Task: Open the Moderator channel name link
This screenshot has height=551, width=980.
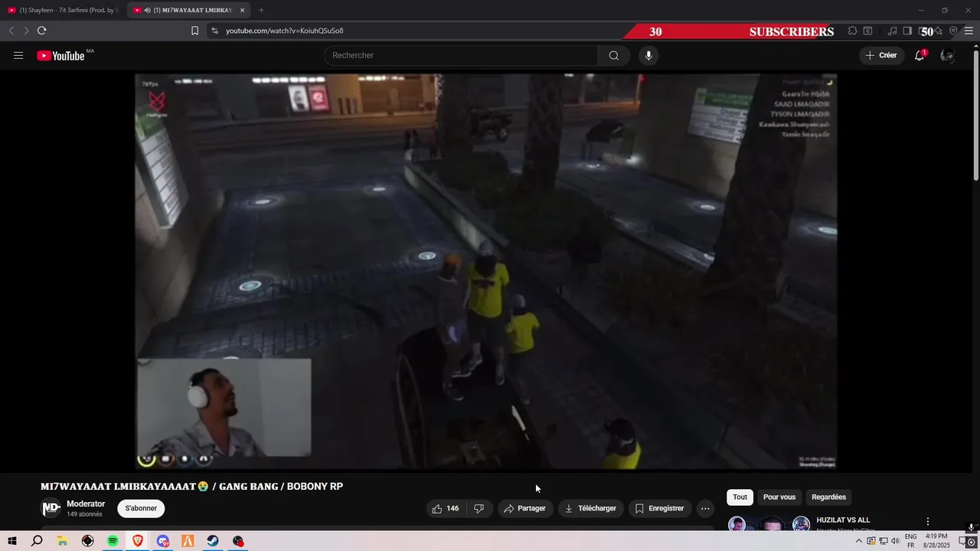Action: click(86, 504)
